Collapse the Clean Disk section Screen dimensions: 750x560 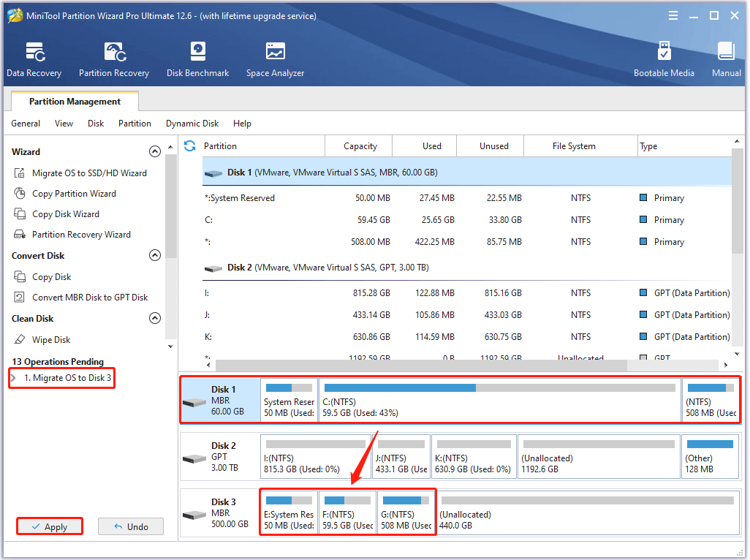coord(154,319)
